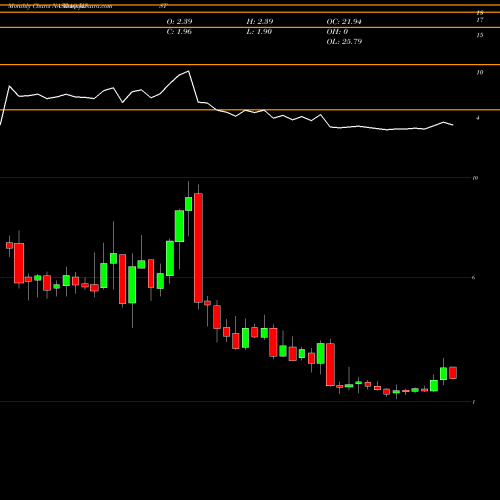Image resolution: width=500 pixels, height=500 pixels.
Task: Click the tallest red candlestick body
Action: click(198, 248)
